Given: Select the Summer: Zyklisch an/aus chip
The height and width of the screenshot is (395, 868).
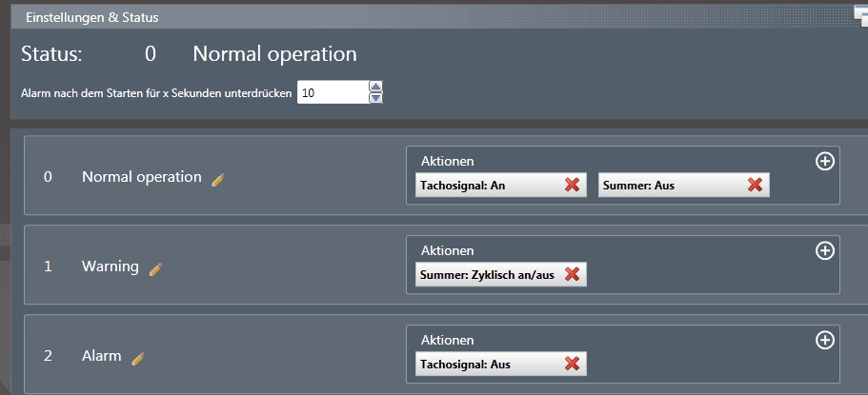Looking at the screenshot, I should pos(486,274).
